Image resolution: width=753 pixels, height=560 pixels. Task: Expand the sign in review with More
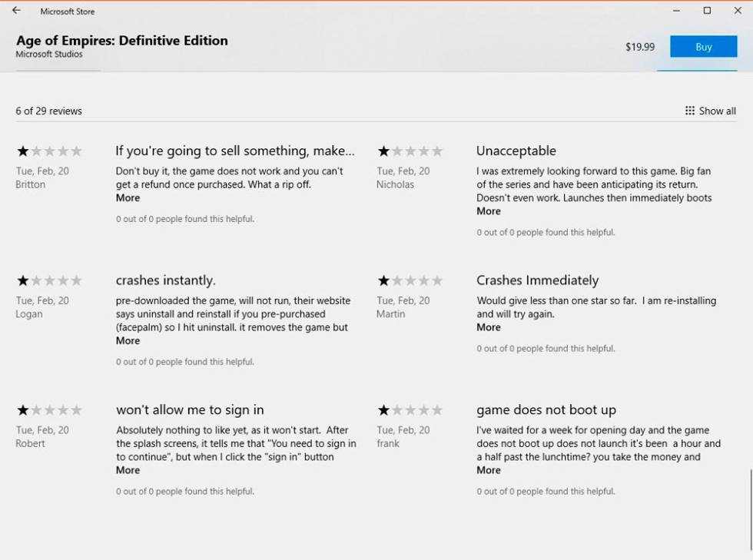pos(128,470)
